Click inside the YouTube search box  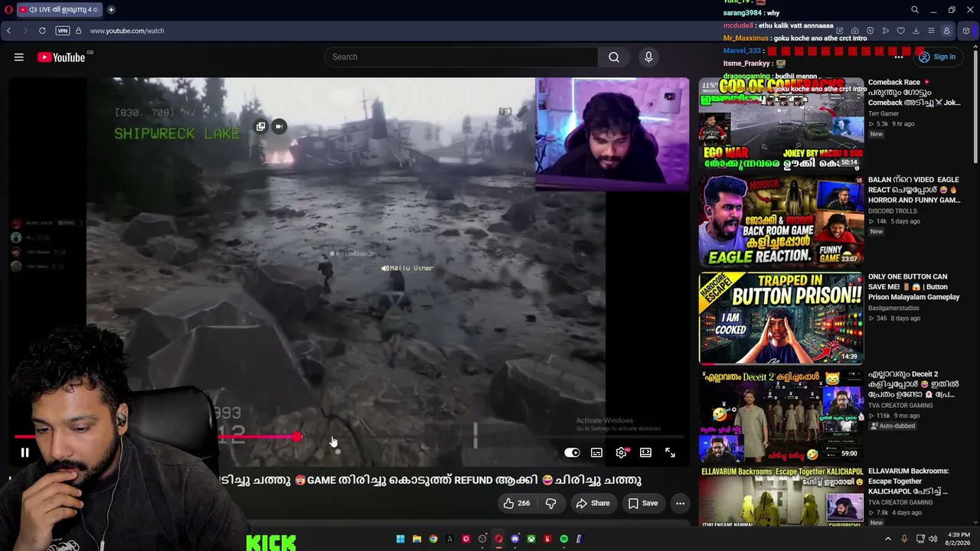click(461, 57)
